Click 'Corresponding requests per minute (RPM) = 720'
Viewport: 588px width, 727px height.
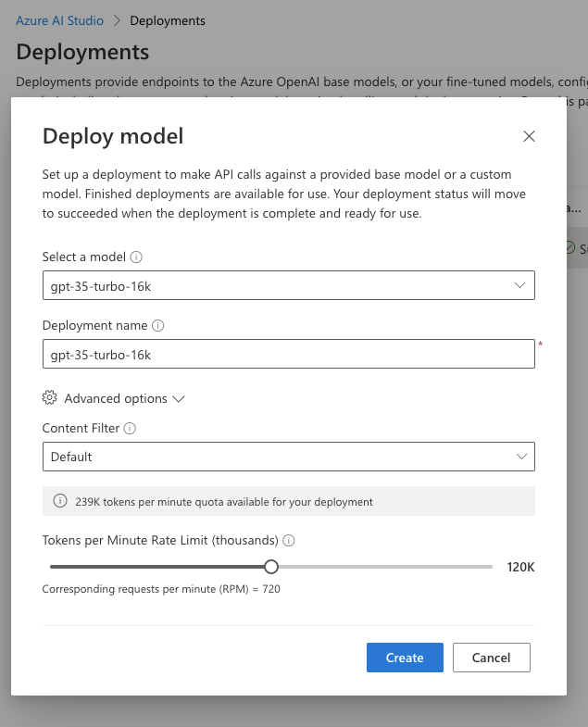pyautogui.click(x=161, y=589)
